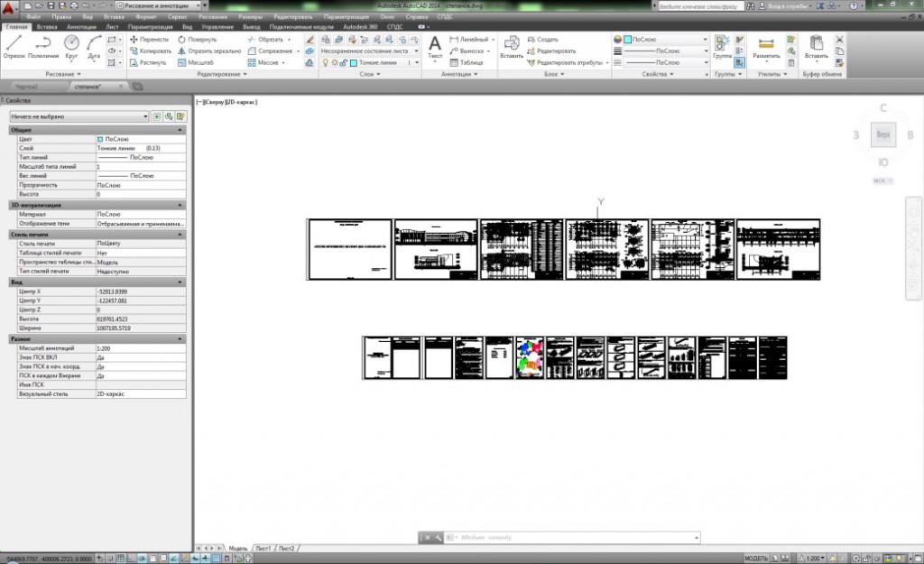Click the Отразить зеркально mirror tool
Viewport: 924px width, 564px height.
(209, 51)
